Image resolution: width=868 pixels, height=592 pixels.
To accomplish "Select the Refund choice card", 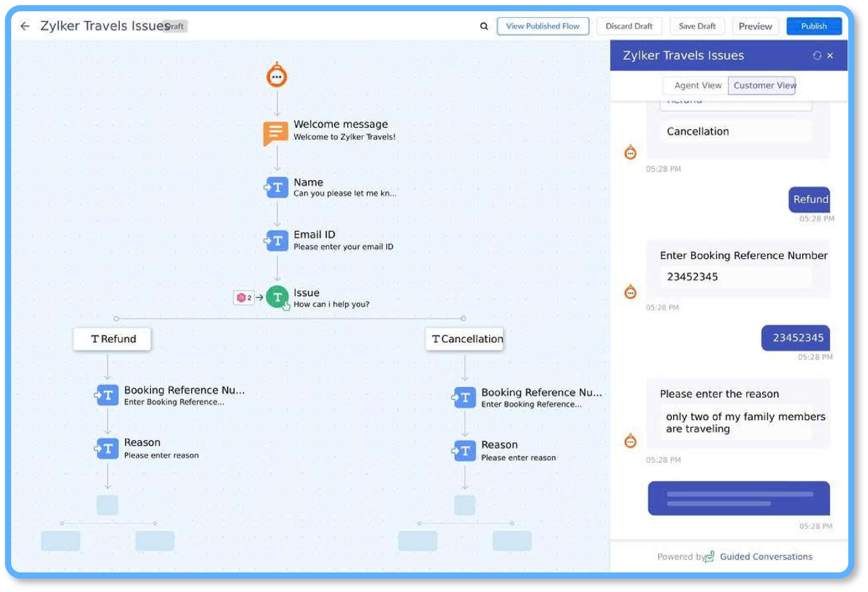I will coord(112,339).
